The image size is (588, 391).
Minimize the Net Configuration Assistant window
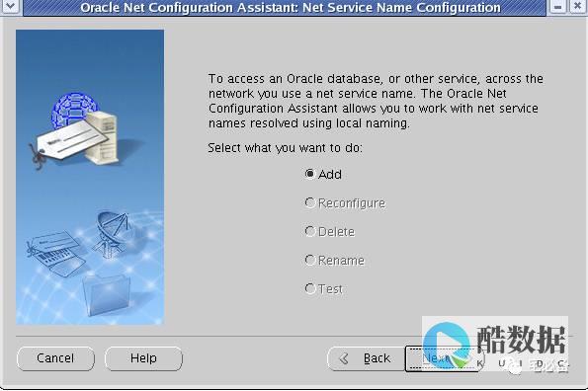[x=557, y=6]
